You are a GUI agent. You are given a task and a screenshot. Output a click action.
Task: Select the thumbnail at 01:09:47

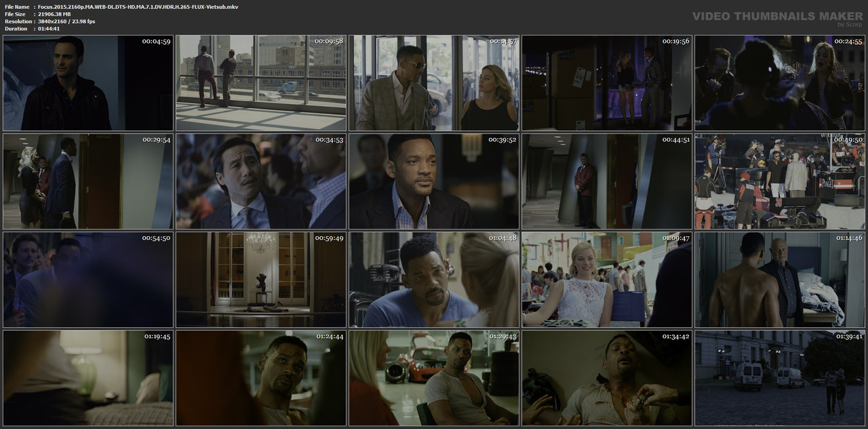pyautogui.click(x=607, y=280)
